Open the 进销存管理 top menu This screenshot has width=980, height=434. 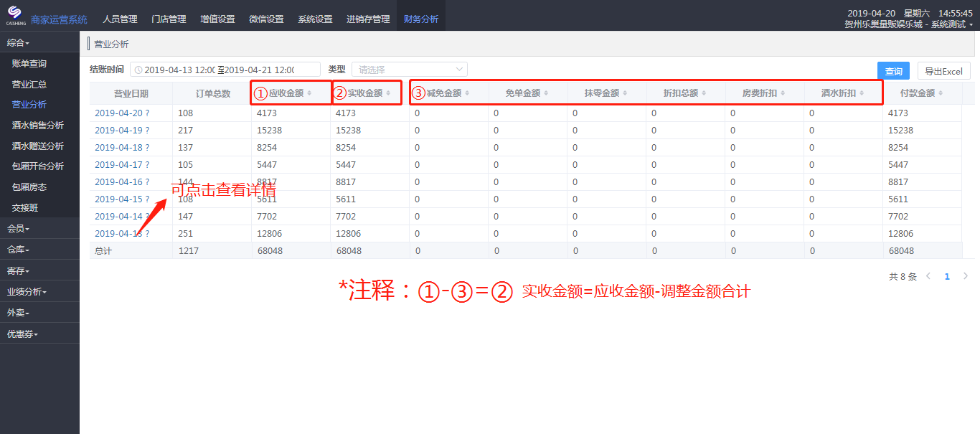(x=368, y=19)
